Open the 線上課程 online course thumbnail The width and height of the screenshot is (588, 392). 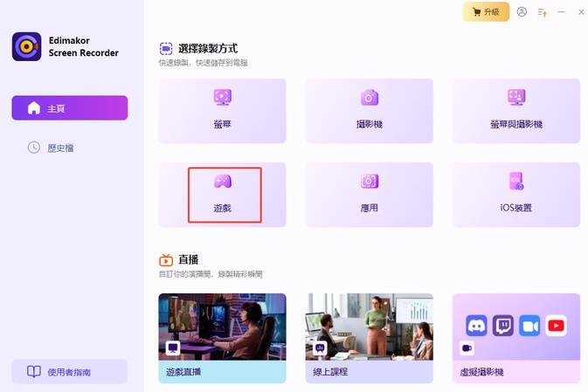tap(370, 327)
